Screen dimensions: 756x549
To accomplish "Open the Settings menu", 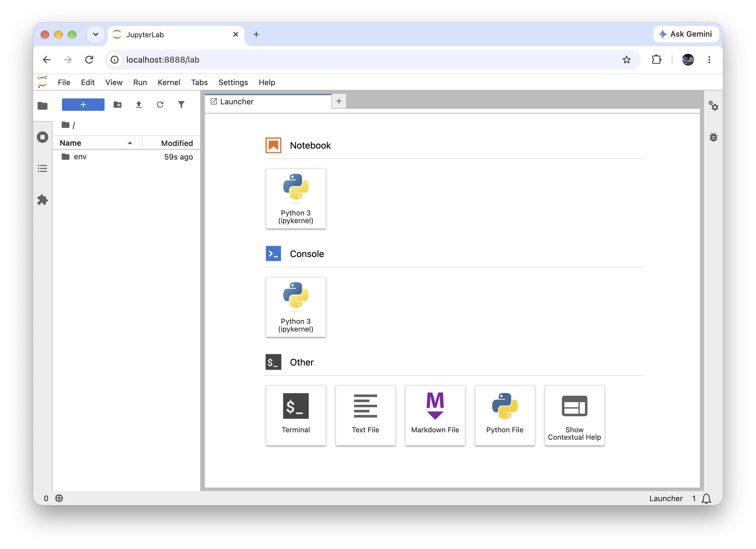I will pos(233,82).
